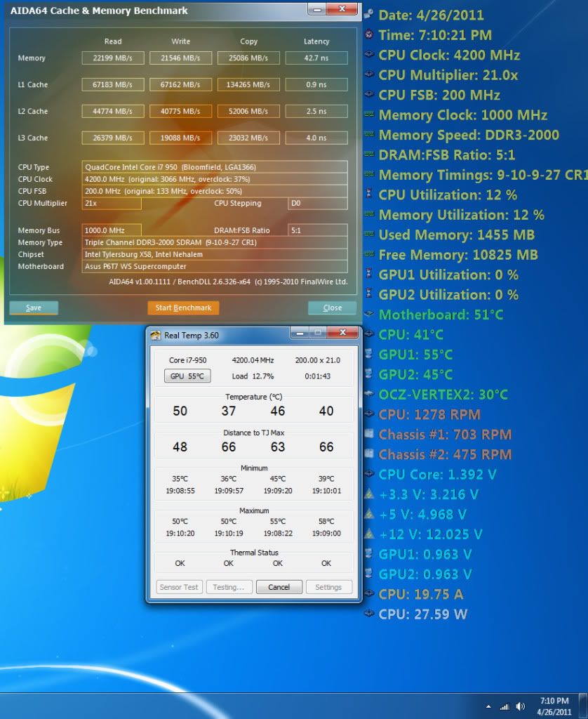Click Maximum 58°C reading in Real Temp
588x719 pixels.
pyautogui.click(x=326, y=522)
